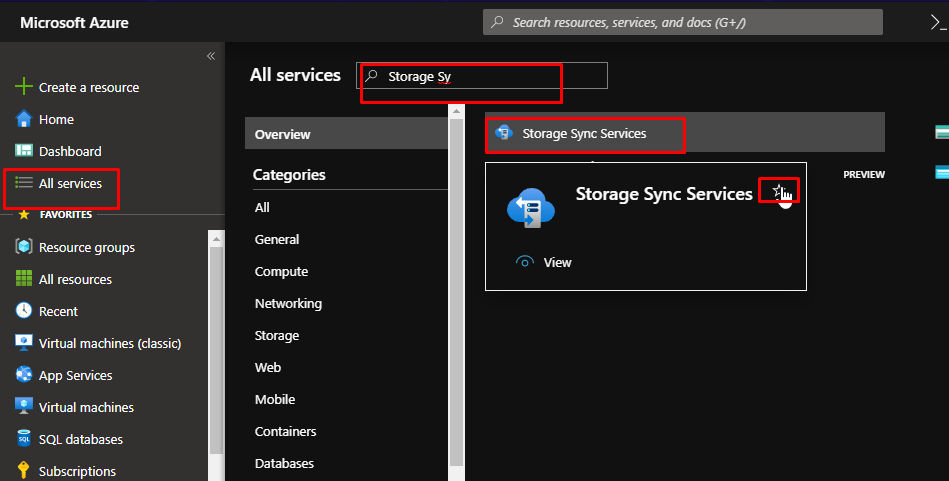
Task: Click the Virtual machines monitor icon
Action: click(x=24, y=406)
